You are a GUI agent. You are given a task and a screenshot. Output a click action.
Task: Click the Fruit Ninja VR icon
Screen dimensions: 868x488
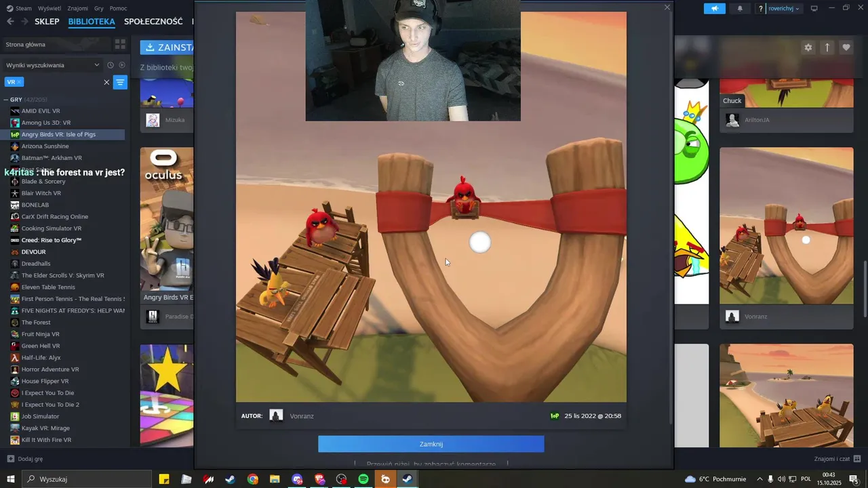(x=15, y=334)
